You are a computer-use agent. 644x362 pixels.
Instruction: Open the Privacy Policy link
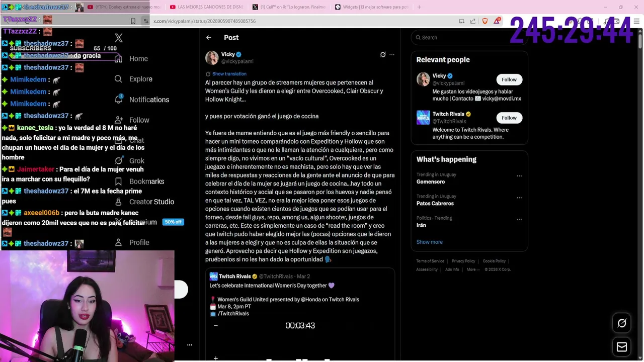click(x=463, y=261)
